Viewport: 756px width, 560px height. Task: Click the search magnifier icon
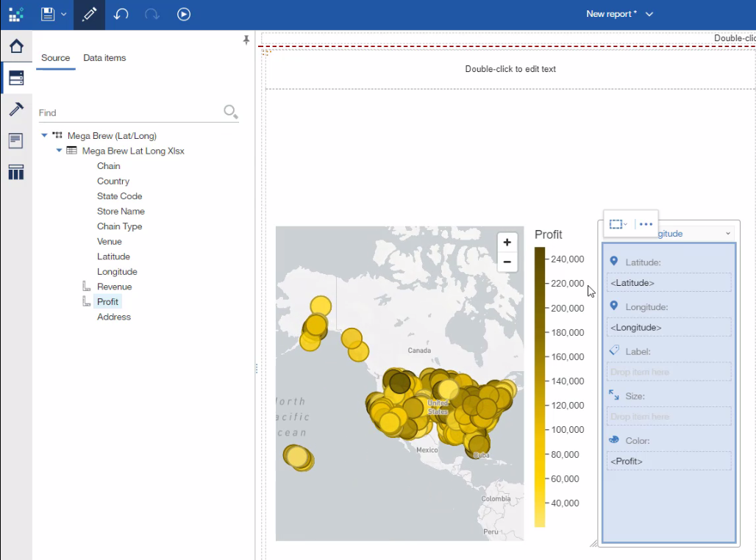pos(230,112)
